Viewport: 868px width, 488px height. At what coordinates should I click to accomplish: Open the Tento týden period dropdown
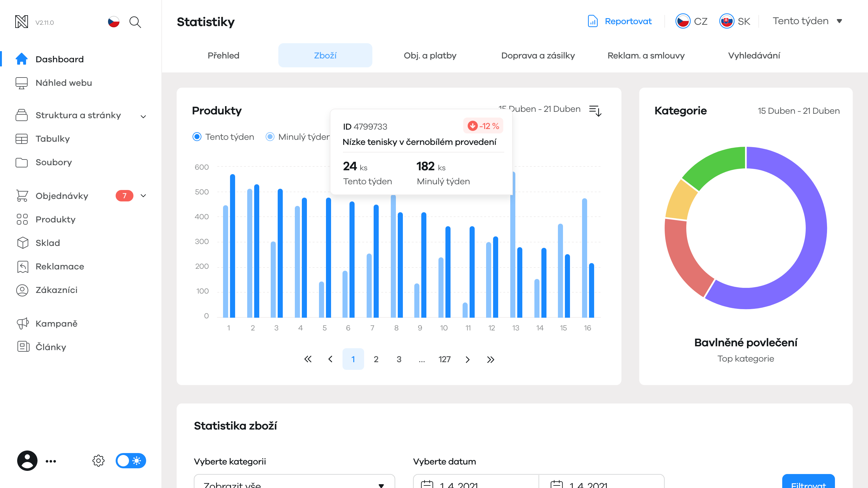[x=807, y=21]
